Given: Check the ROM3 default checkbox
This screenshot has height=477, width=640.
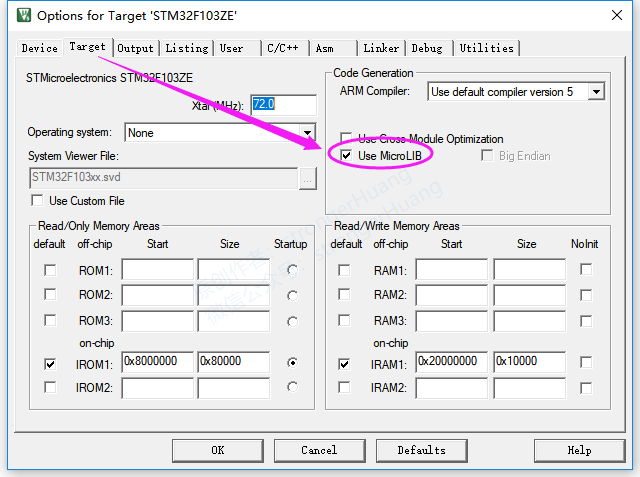Looking at the screenshot, I should click(50, 320).
